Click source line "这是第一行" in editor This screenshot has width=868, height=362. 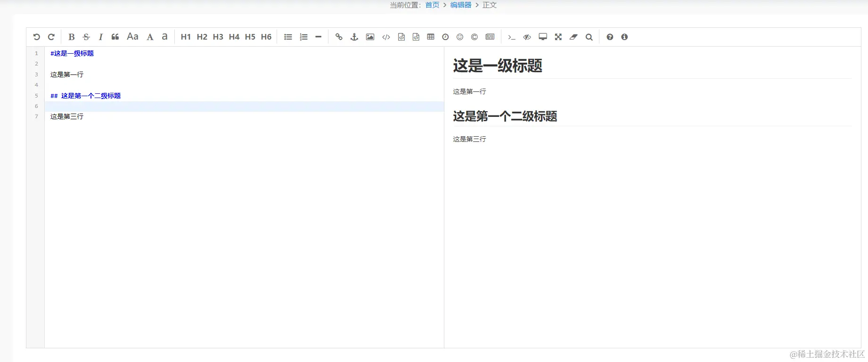(67, 74)
